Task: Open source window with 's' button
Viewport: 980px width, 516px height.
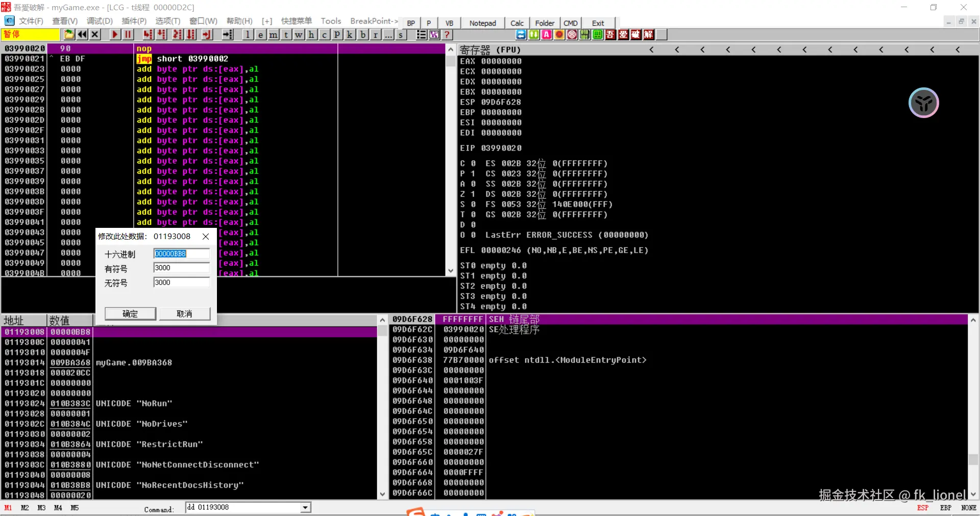Action: 401,34
